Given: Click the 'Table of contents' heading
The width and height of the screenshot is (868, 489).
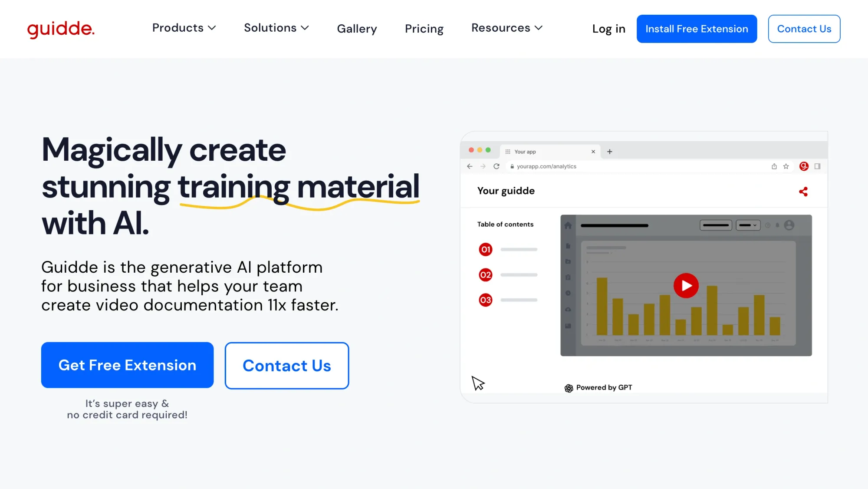Looking at the screenshot, I should (505, 224).
